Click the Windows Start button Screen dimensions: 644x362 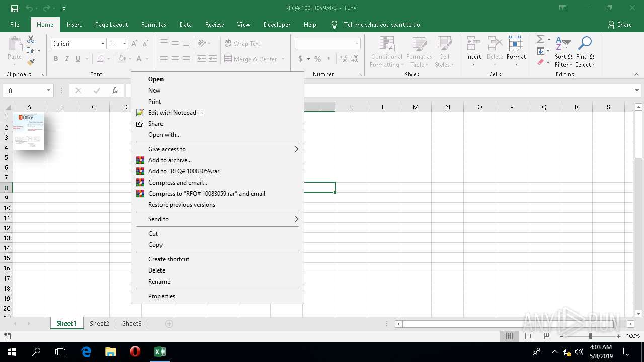(x=12, y=352)
